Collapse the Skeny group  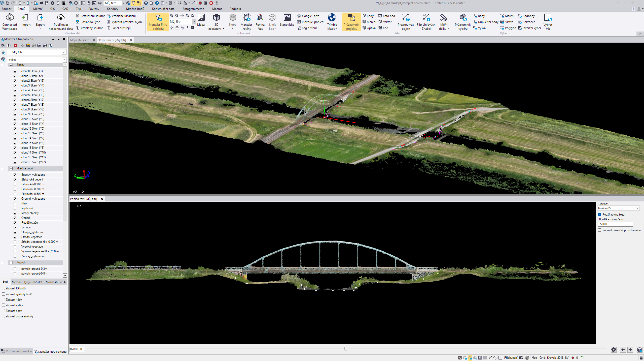click(x=2, y=65)
